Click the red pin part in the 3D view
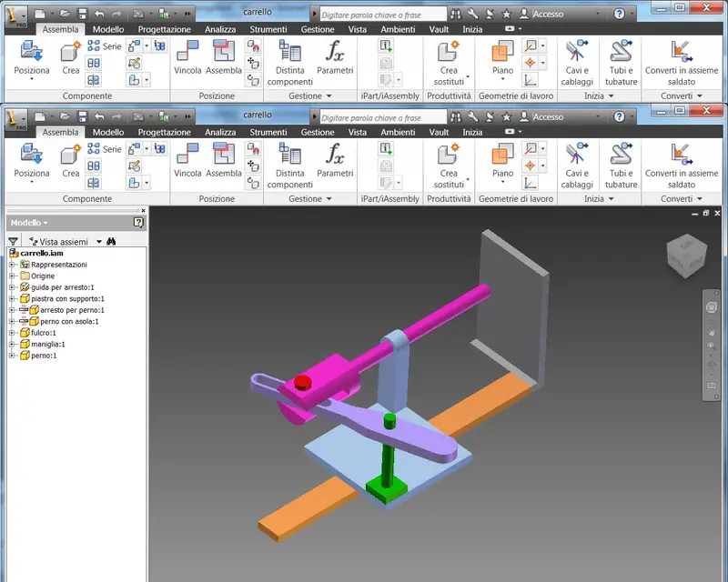The image size is (728, 582). pyautogui.click(x=303, y=383)
